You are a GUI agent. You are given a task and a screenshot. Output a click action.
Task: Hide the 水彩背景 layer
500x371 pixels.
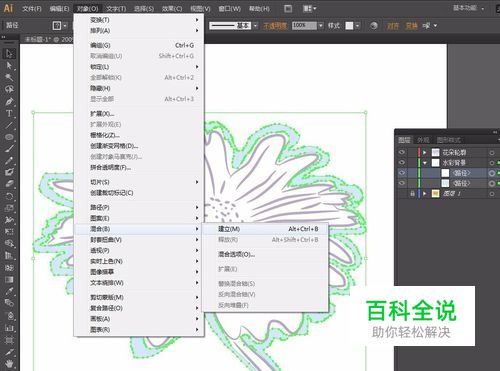coord(402,163)
